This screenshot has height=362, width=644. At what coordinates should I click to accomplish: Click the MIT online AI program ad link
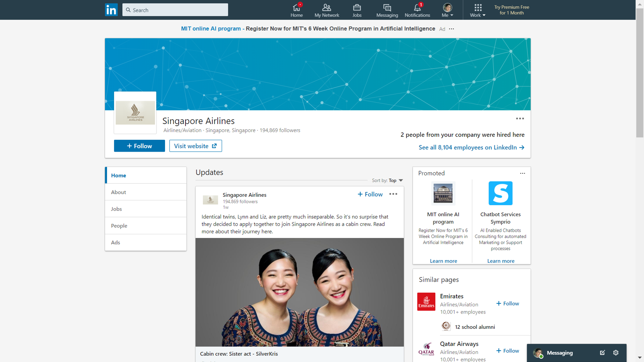[x=211, y=28]
